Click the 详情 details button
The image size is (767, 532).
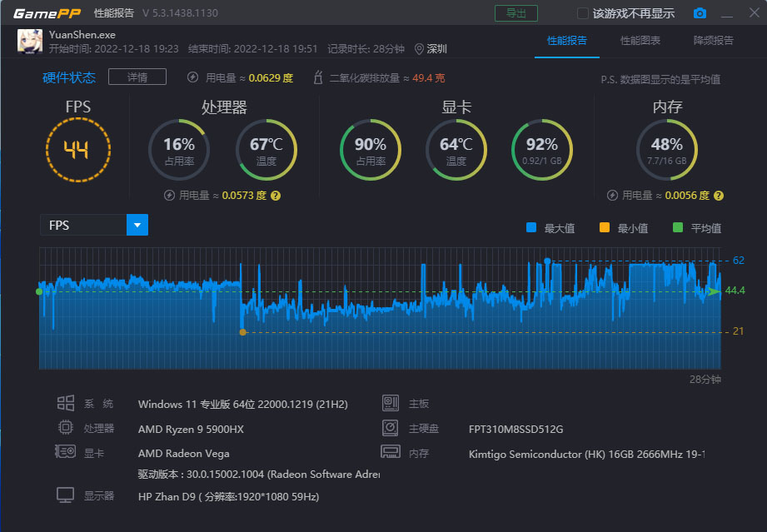137,77
